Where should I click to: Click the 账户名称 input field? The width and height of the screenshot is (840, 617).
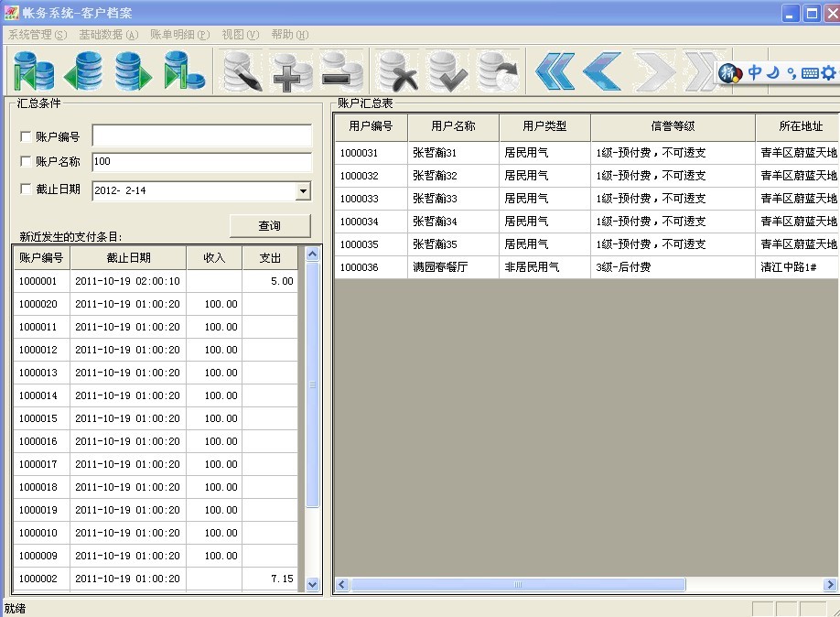[x=201, y=162]
